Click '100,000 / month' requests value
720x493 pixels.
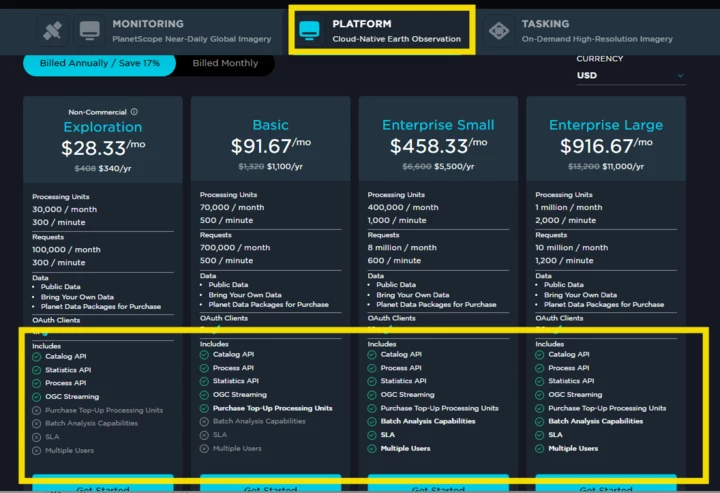66,250
